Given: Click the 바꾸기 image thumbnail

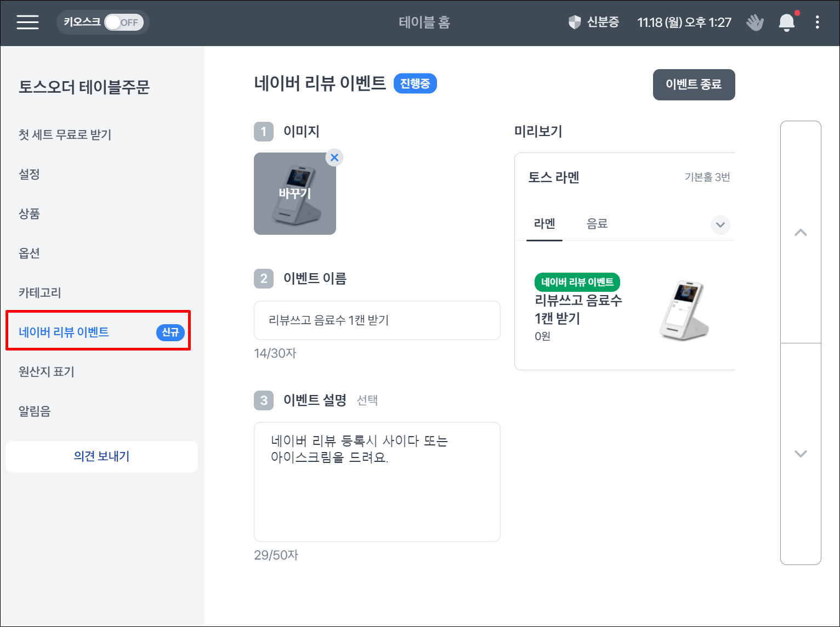Looking at the screenshot, I should [295, 194].
